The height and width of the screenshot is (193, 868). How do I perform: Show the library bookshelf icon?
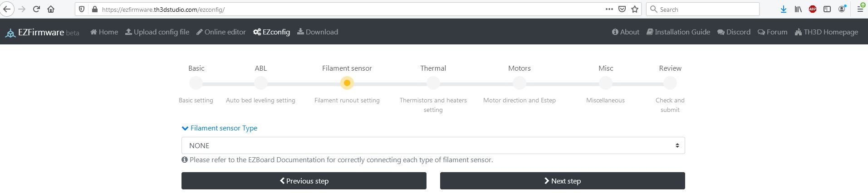click(798, 9)
